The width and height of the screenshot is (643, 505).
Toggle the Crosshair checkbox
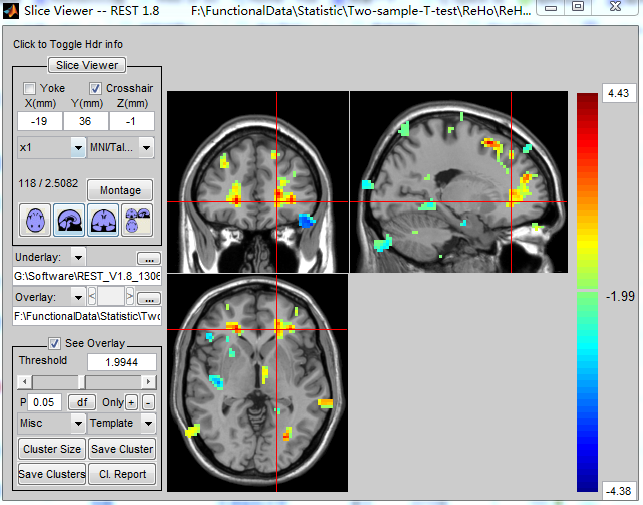point(95,88)
